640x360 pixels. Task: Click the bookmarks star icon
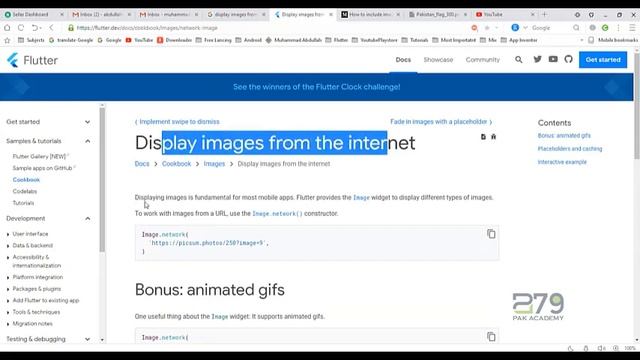tap(7, 40)
